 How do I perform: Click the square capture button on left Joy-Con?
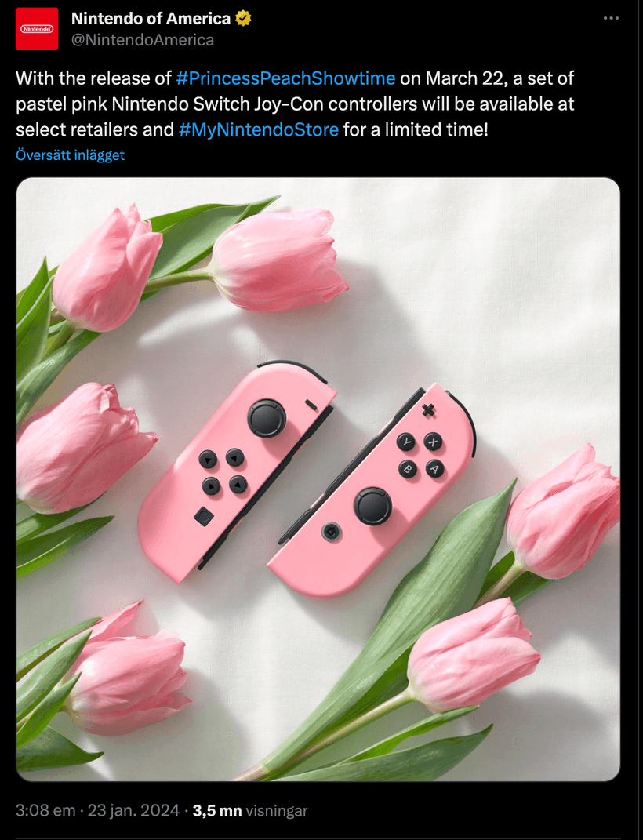tap(203, 515)
